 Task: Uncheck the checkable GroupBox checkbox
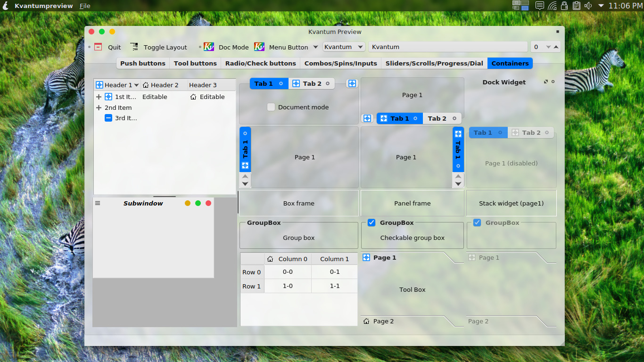[372, 222]
